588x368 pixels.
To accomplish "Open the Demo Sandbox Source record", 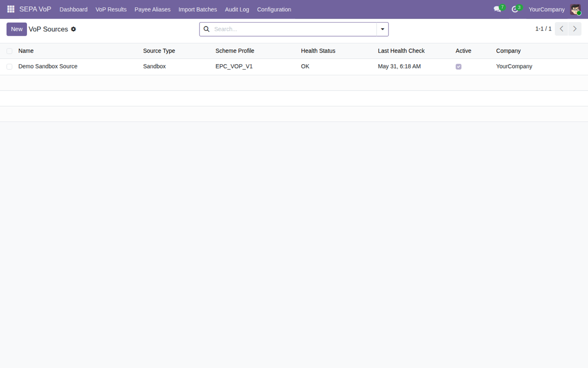I will click(48, 67).
